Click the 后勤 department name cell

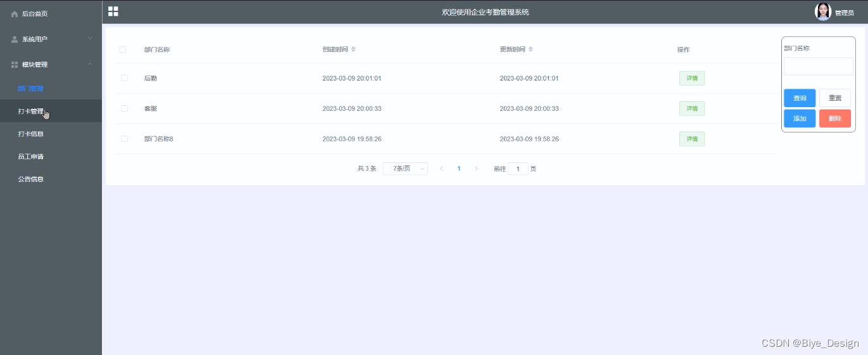pyautogui.click(x=151, y=78)
